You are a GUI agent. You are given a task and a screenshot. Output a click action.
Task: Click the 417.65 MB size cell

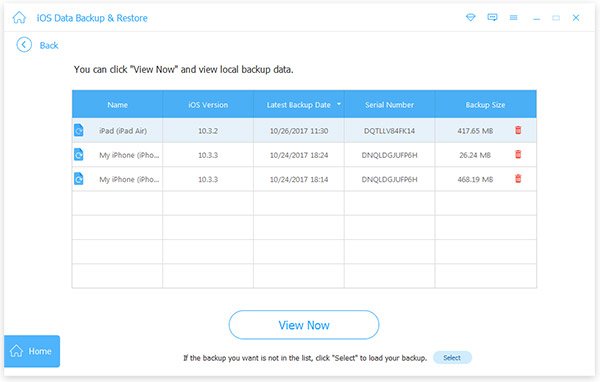(x=475, y=131)
